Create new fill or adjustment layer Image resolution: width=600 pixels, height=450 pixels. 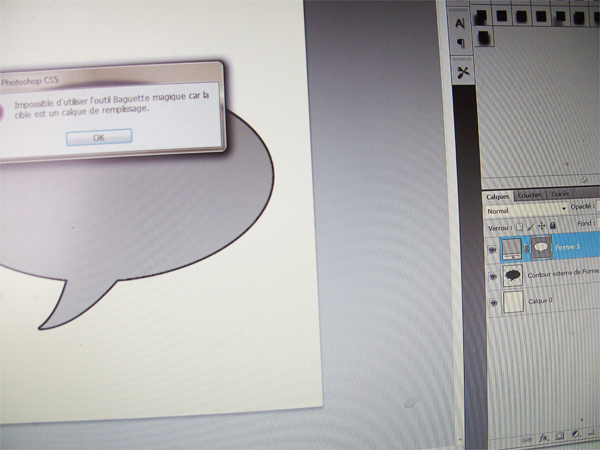click(x=576, y=434)
